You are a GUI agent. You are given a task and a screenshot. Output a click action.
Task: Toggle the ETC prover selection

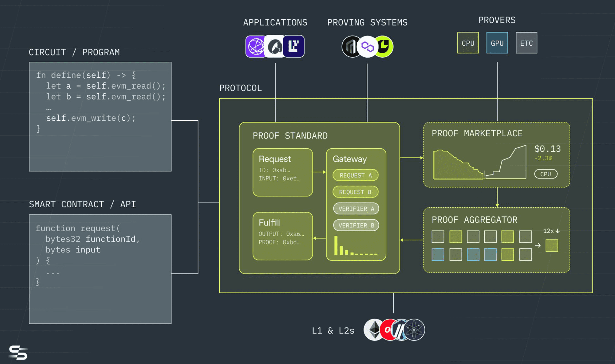(x=527, y=43)
